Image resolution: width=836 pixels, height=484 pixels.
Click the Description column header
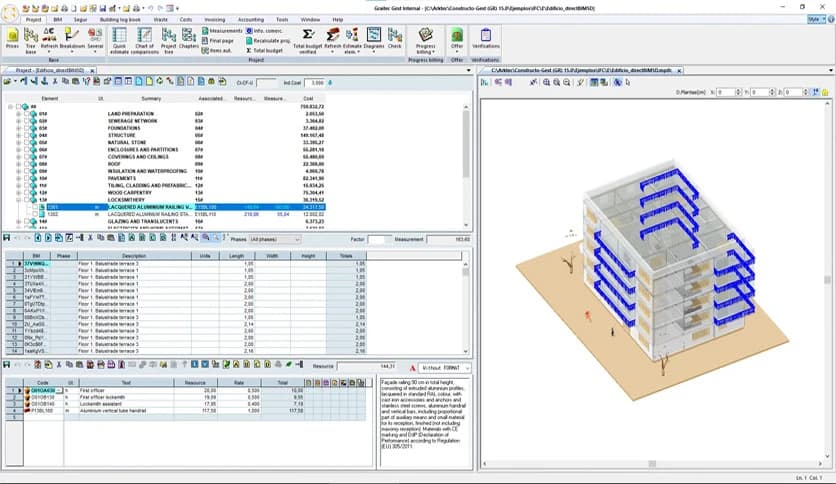[x=134, y=256]
